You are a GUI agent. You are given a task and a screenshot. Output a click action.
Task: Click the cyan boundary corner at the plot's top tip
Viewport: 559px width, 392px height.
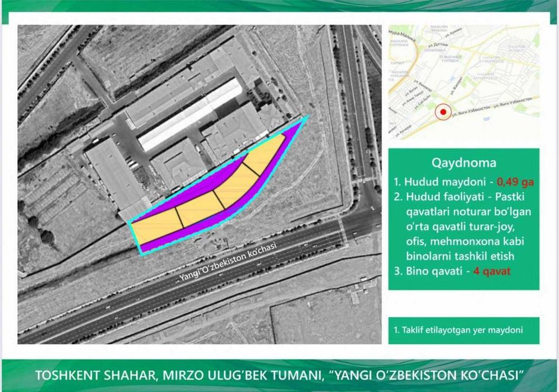(306, 117)
